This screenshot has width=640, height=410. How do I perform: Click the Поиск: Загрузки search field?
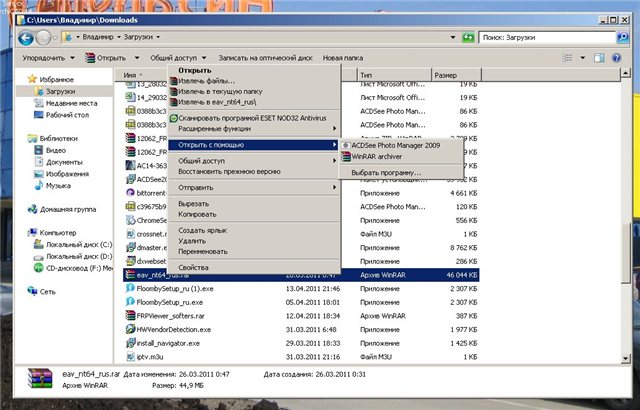click(x=547, y=38)
